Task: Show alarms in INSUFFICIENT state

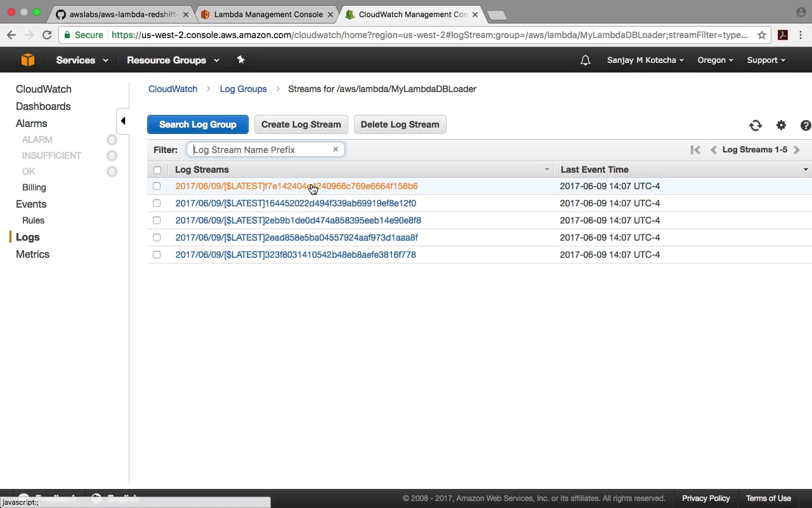Action: tap(52, 156)
